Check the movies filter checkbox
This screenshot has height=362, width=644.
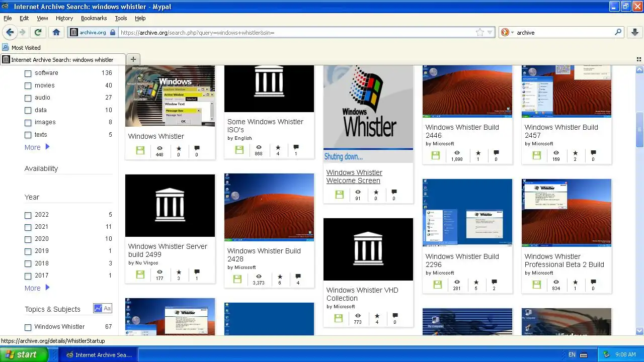click(28, 85)
